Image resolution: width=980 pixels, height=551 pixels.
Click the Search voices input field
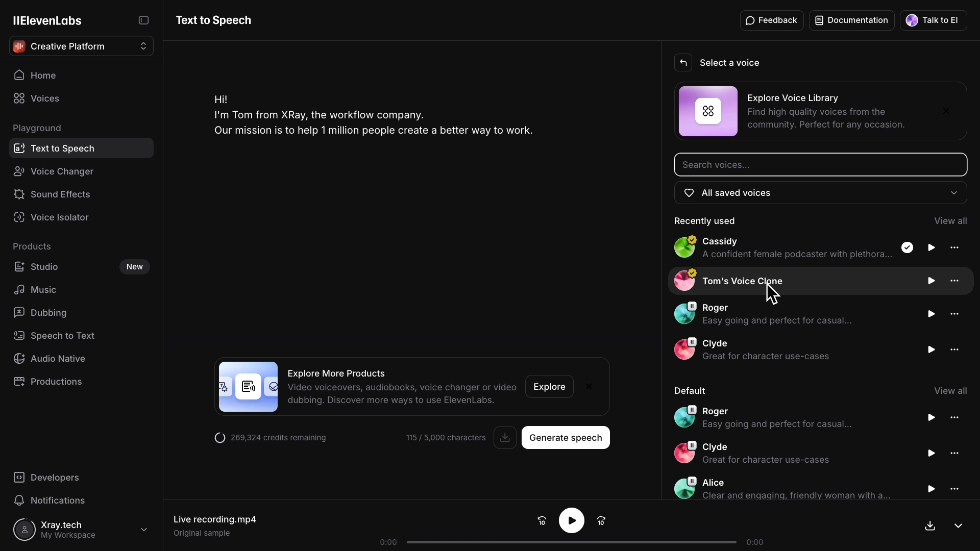[820, 164]
